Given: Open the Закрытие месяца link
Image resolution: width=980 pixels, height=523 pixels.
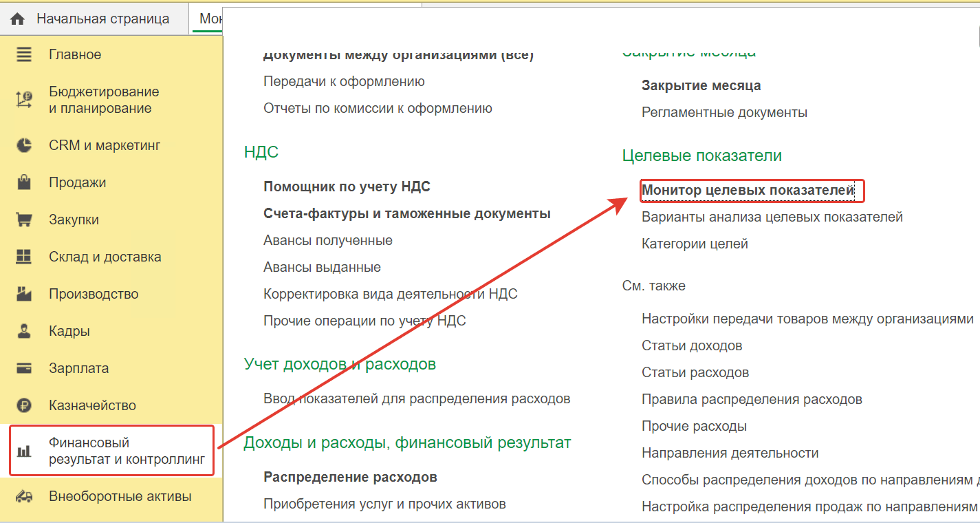Looking at the screenshot, I should pyautogui.click(x=701, y=86).
